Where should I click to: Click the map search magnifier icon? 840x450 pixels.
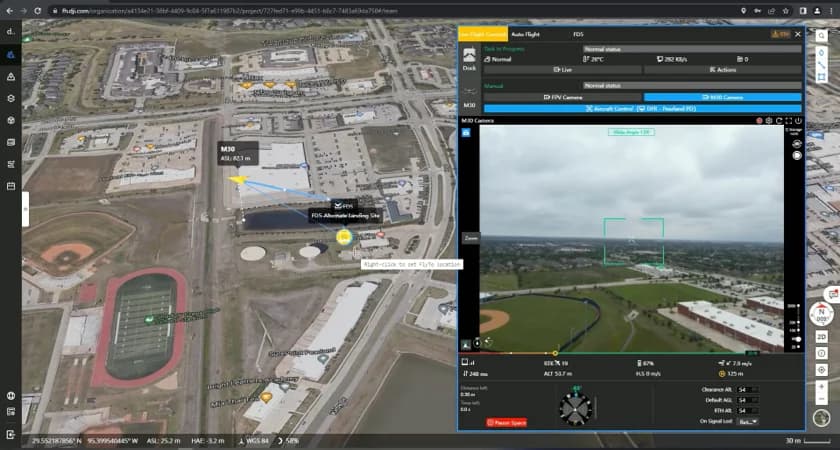[x=822, y=35]
